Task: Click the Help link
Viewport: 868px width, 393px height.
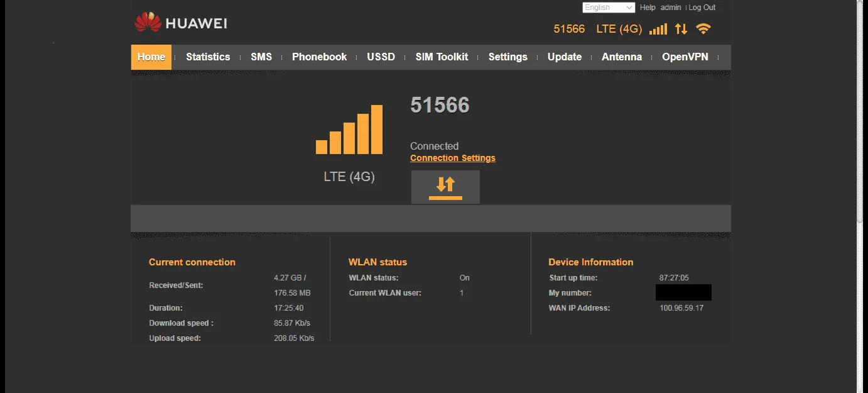Action: coord(648,8)
